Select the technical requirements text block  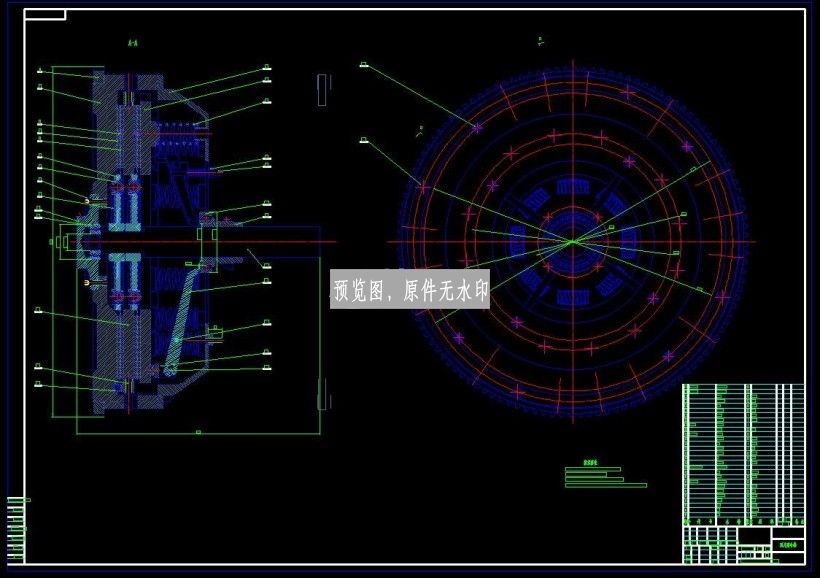pyautogui.click(x=606, y=474)
